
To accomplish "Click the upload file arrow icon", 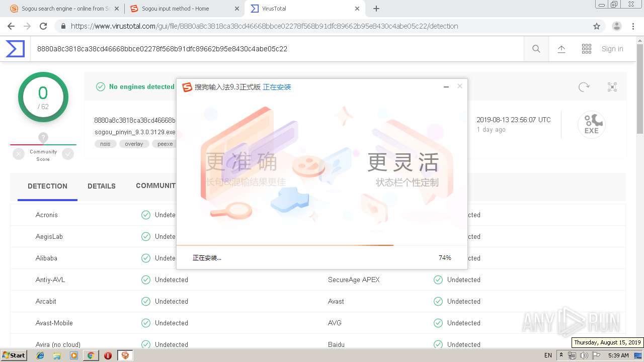I will pos(561,49).
